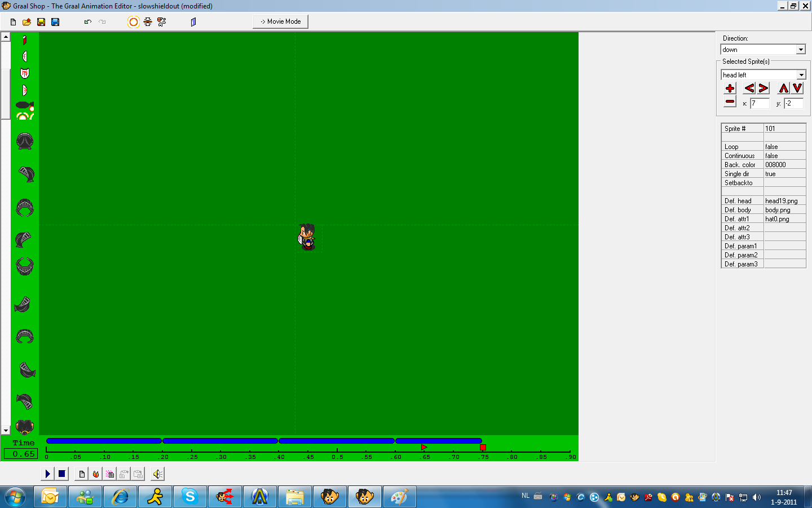Click the red plus add sprite button

(730, 89)
